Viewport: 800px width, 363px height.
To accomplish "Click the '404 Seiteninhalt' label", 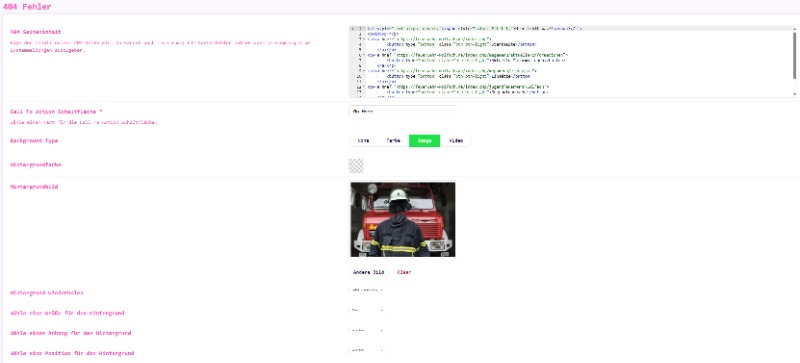I will point(36,32).
